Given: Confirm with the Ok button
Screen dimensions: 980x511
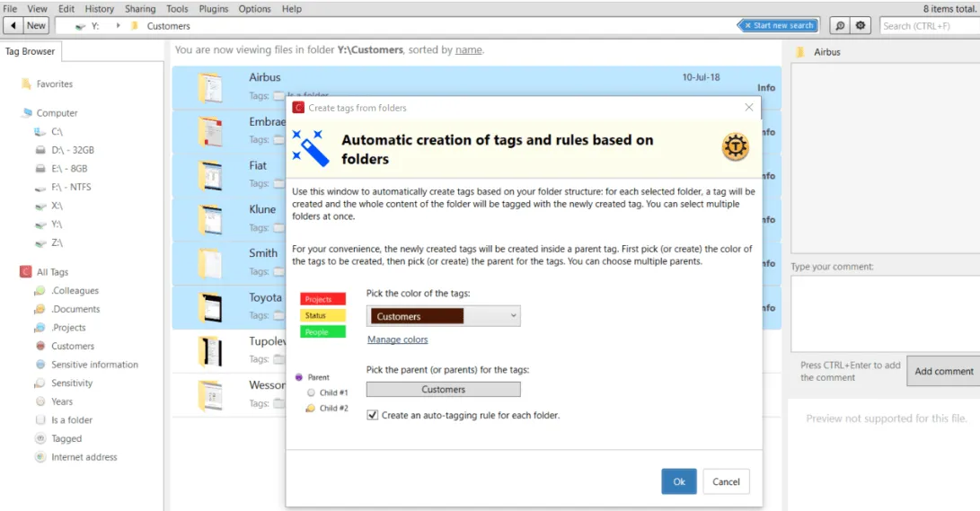Looking at the screenshot, I should click(679, 481).
